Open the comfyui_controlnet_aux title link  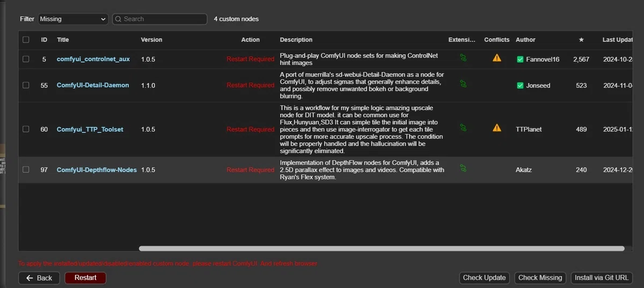coord(93,59)
